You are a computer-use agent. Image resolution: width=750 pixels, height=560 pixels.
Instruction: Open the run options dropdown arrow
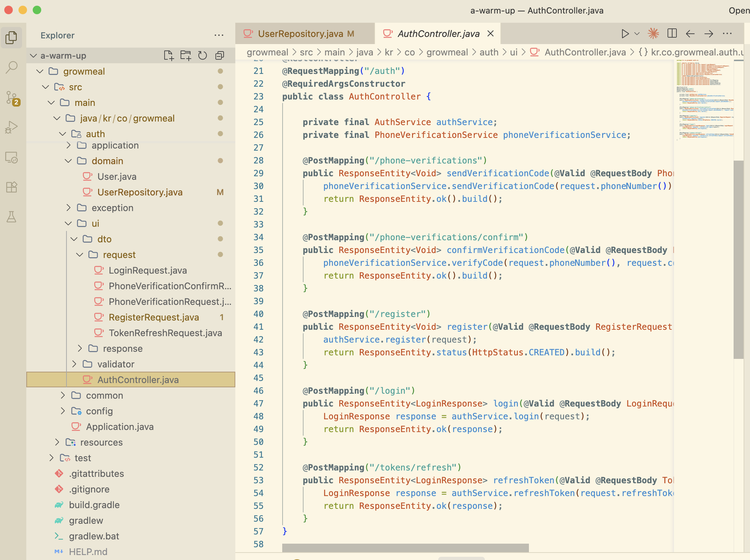(x=637, y=33)
